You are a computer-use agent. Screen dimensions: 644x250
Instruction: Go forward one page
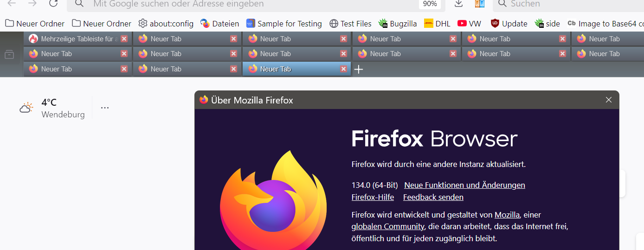32,4
